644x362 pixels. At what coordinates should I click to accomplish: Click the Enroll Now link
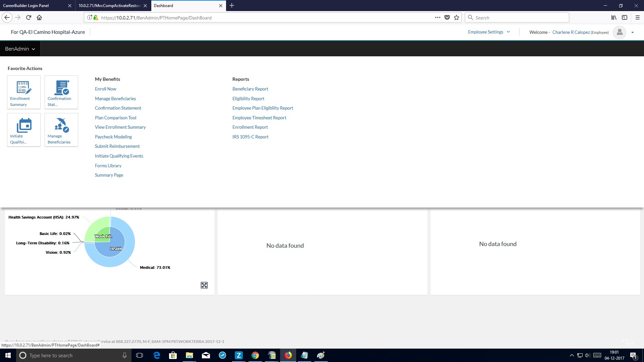(105, 89)
